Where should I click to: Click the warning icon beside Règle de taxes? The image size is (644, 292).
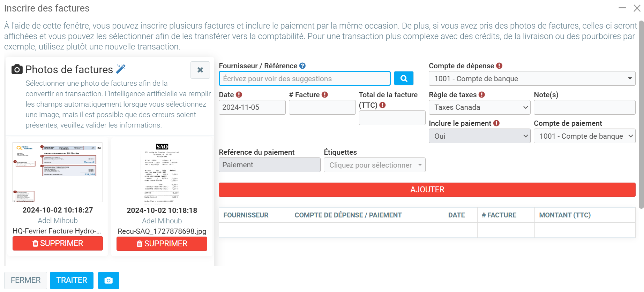click(x=482, y=95)
